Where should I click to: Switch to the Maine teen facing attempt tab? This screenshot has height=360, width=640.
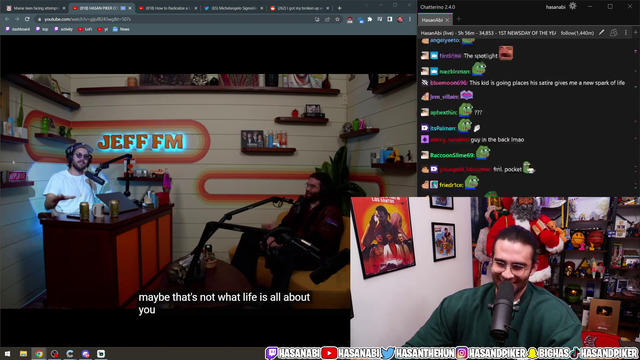click(35, 8)
